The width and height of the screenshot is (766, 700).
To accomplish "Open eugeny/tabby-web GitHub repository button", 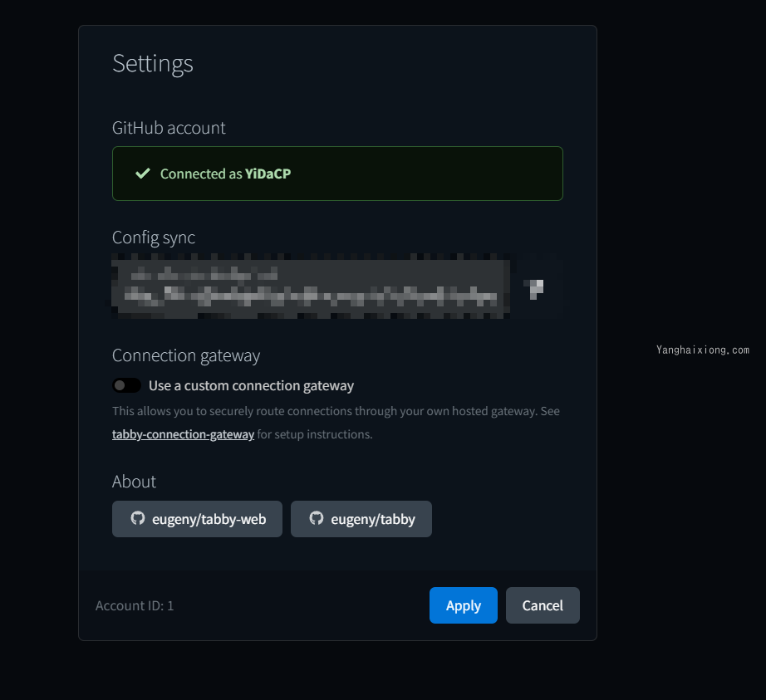I will (x=198, y=519).
